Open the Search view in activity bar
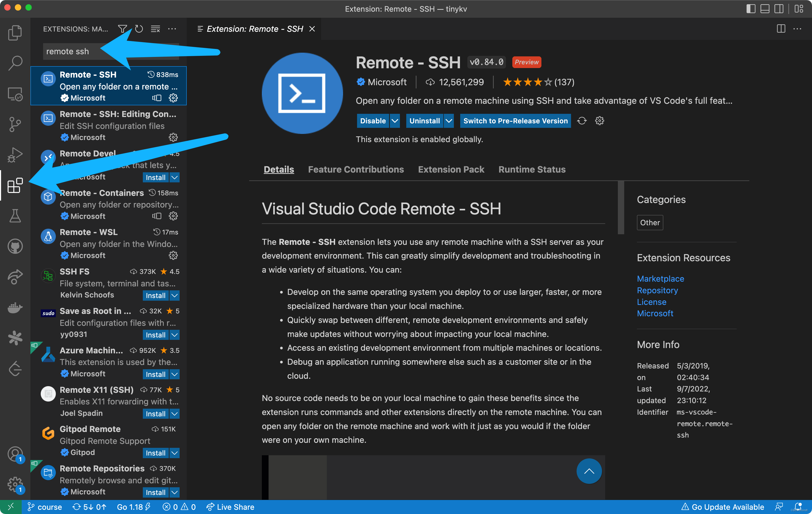 tap(15, 63)
